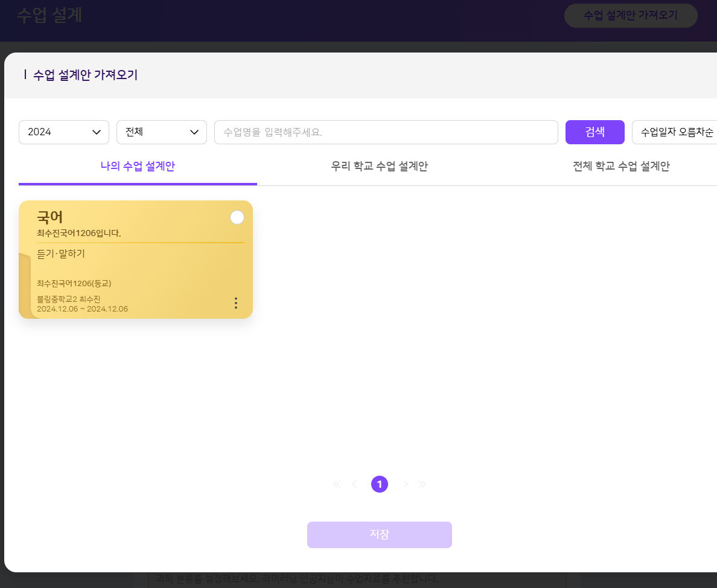717x588 pixels.
Task: Click the 저장 button
Action: click(379, 535)
